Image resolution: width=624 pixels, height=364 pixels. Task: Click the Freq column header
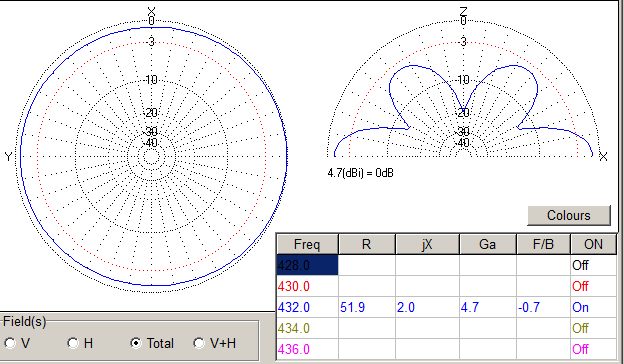tap(307, 244)
